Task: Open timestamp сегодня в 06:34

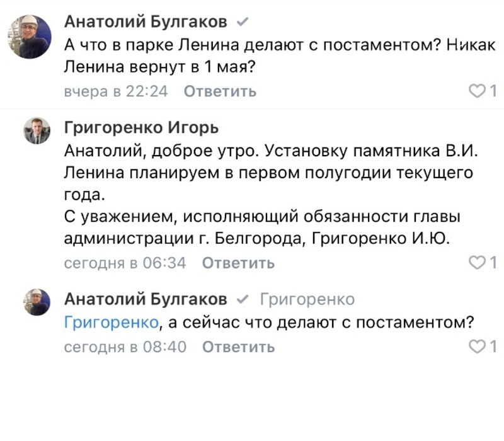Action: [x=125, y=263]
